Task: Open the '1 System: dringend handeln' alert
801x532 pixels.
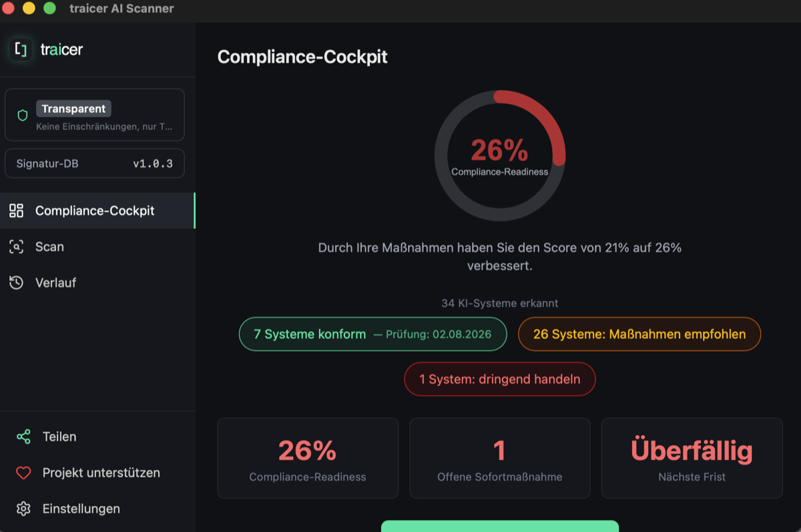Action: (x=499, y=378)
